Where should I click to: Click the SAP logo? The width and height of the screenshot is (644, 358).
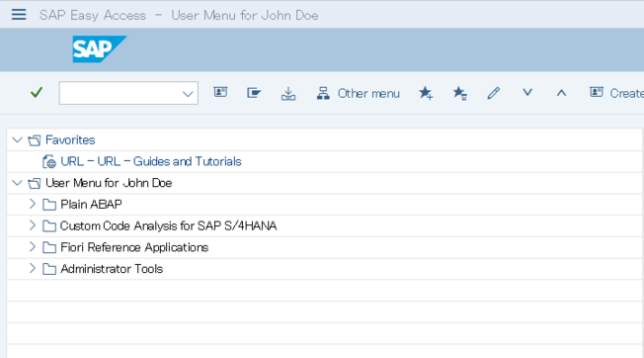click(x=100, y=49)
